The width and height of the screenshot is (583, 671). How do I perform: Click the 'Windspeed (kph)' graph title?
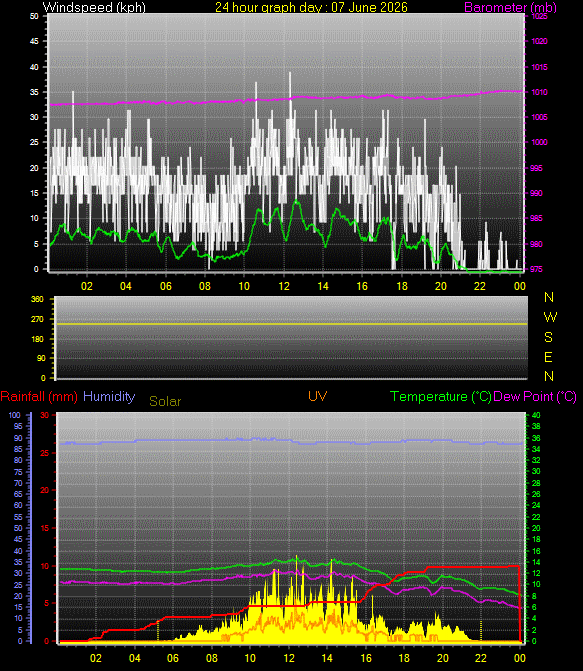(x=94, y=7)
